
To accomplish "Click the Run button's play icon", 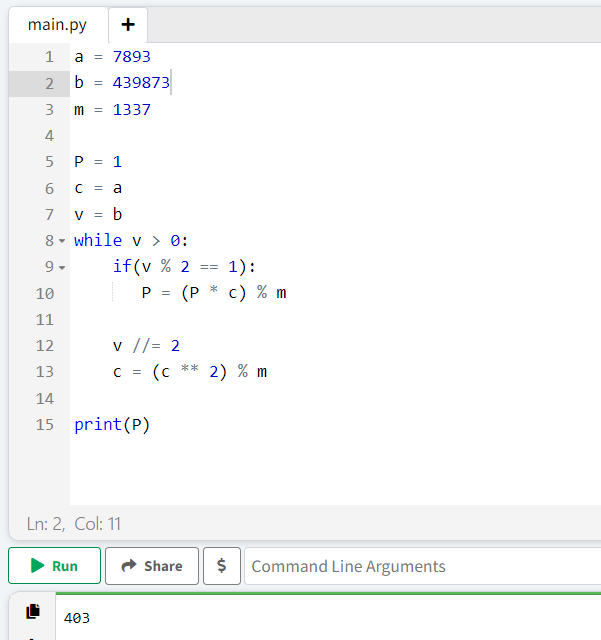I will coord(38,566).
